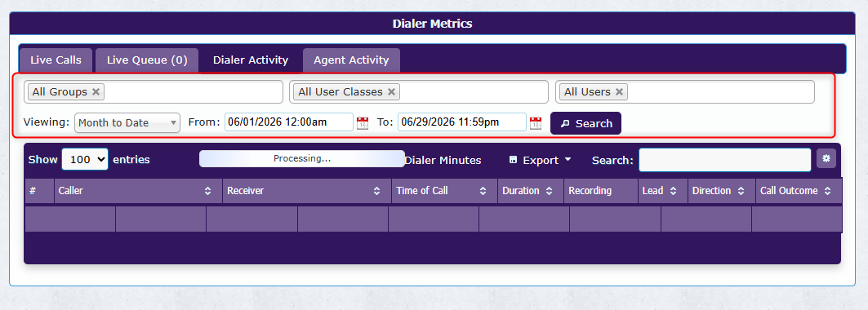Click the table Search text box
868x310 pixels.
pos(725,160)
